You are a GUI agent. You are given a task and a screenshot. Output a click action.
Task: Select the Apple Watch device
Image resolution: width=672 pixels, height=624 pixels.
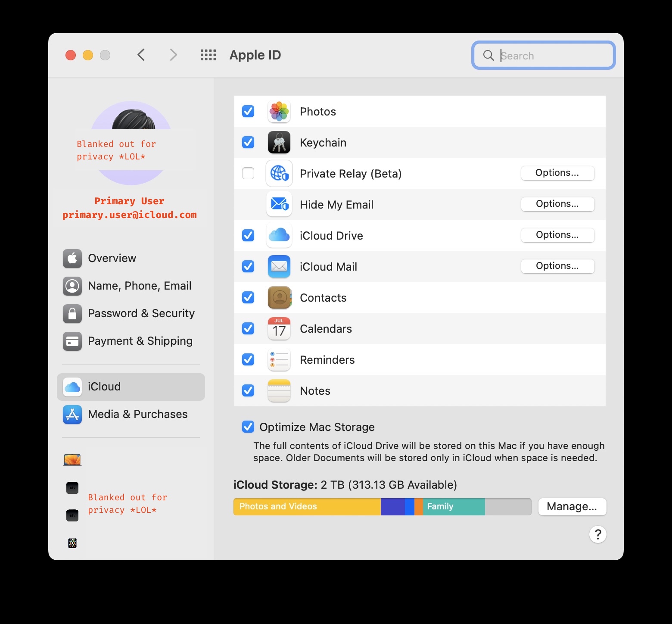point(72,543)
